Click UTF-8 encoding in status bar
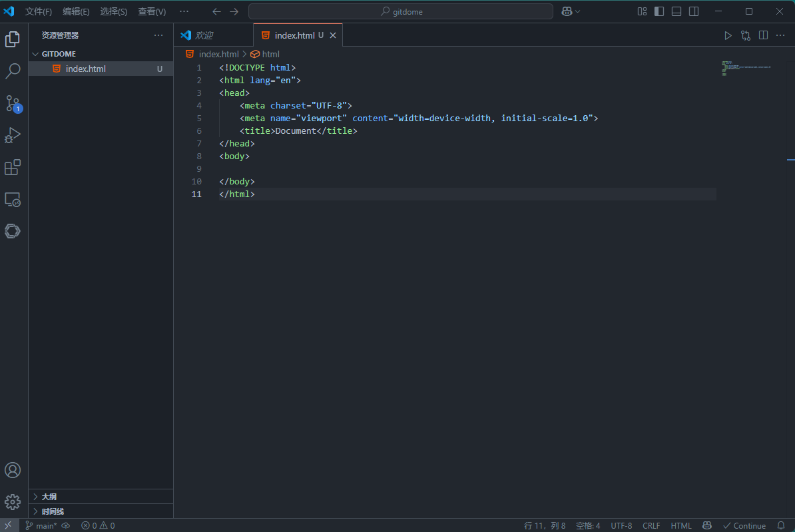Screen dimensions: 795x532 tap(621, 525)
